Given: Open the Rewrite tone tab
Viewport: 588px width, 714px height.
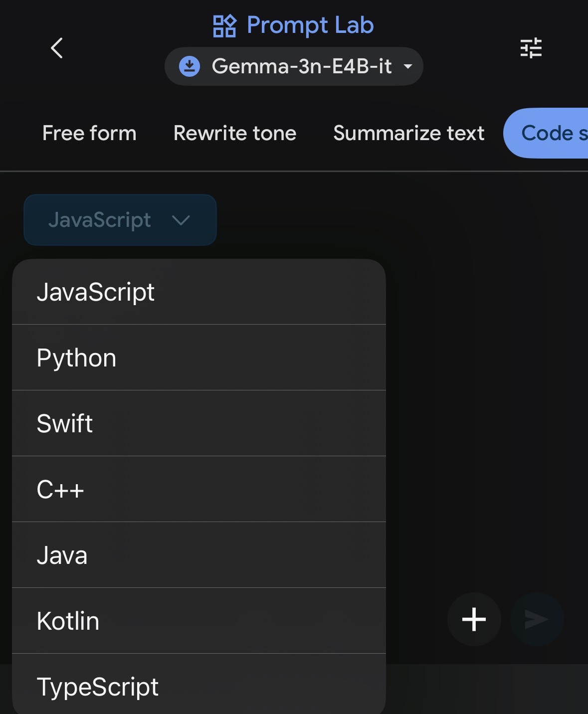Looking at the screenshot, I should (235, 133).
